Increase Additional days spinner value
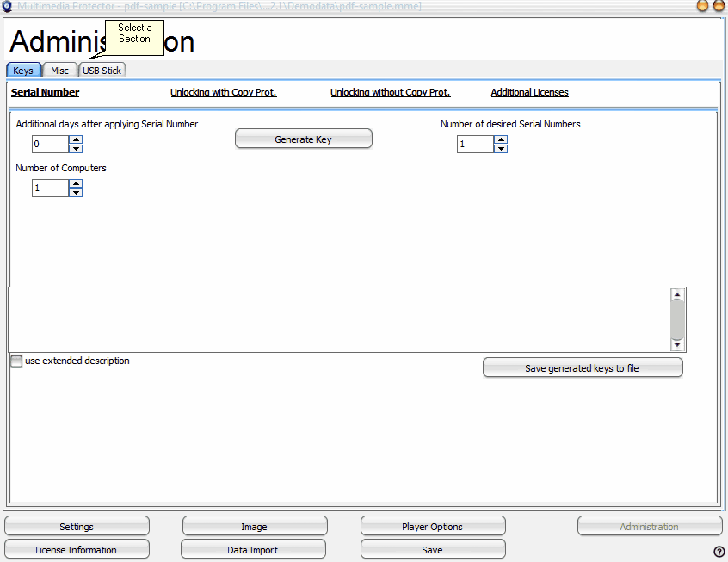This screenshot has height=562, width=728. (x=76, y=140)
